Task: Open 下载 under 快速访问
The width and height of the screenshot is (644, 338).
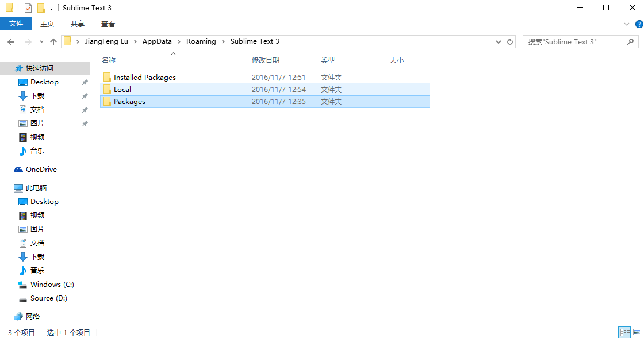Action: (x=37, y=95)
